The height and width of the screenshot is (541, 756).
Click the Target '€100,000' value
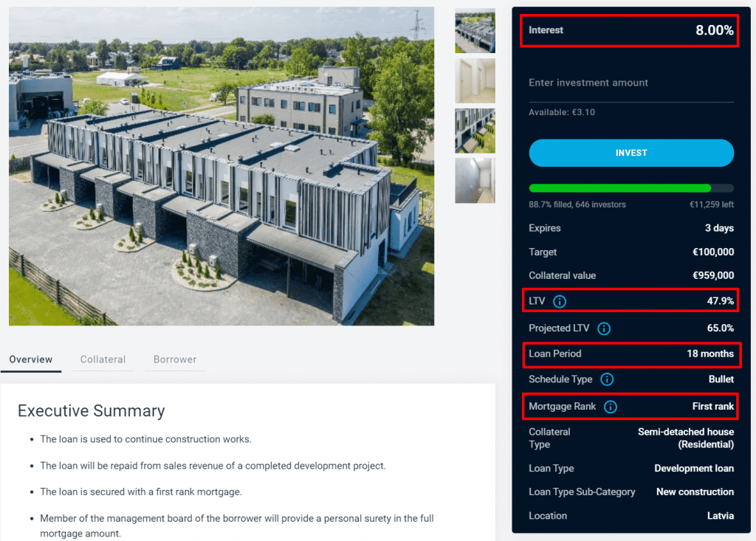click(713, 252)
